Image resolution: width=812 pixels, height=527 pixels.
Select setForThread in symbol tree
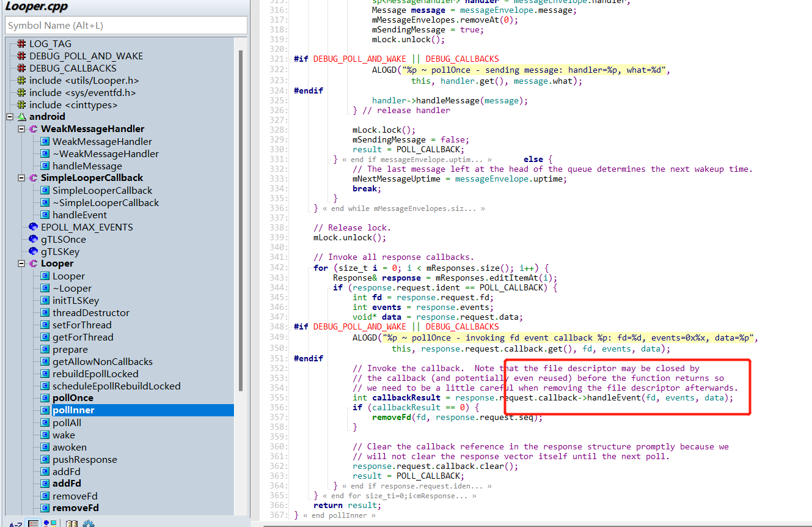82,325
